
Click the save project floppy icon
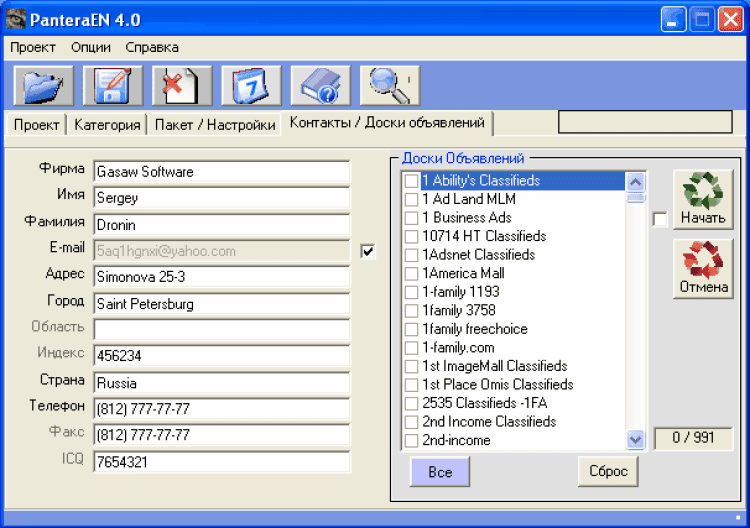coord(113,86)
